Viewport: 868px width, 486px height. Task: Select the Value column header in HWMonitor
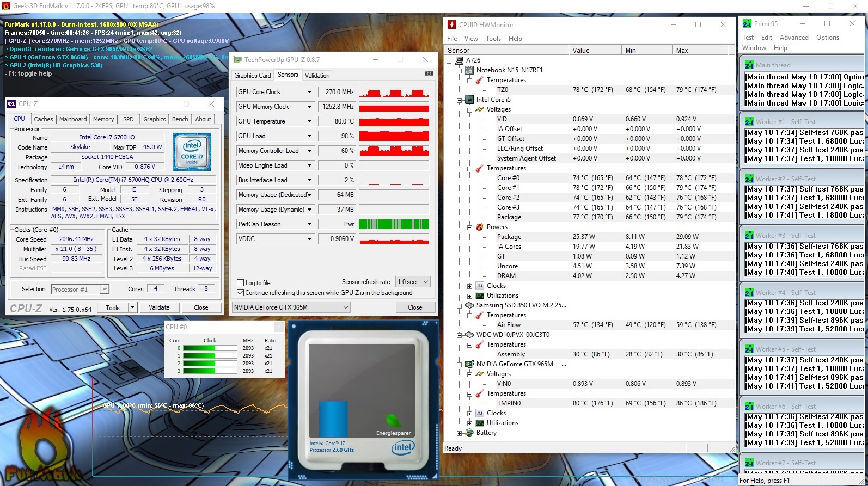coord(594,50)
